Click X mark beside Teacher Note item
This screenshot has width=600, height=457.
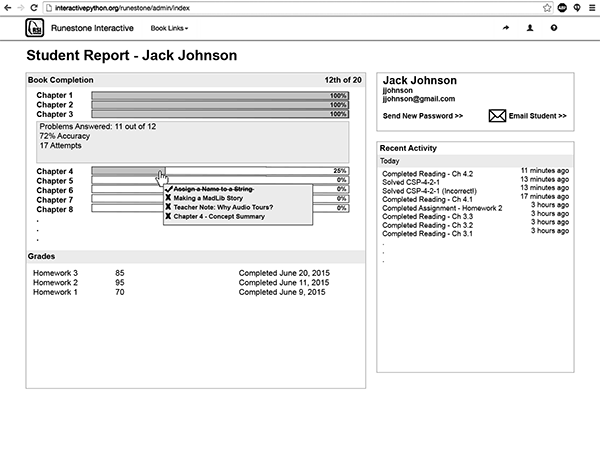coord(168,207)
